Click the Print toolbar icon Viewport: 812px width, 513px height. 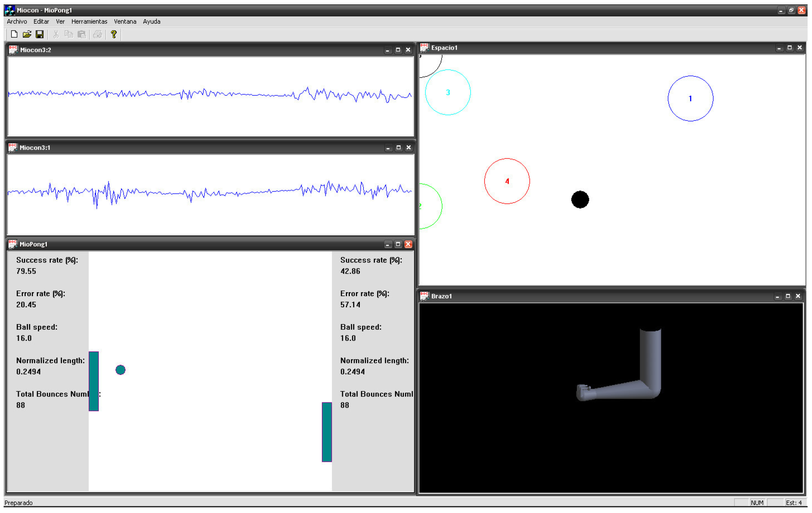[97, 34]
